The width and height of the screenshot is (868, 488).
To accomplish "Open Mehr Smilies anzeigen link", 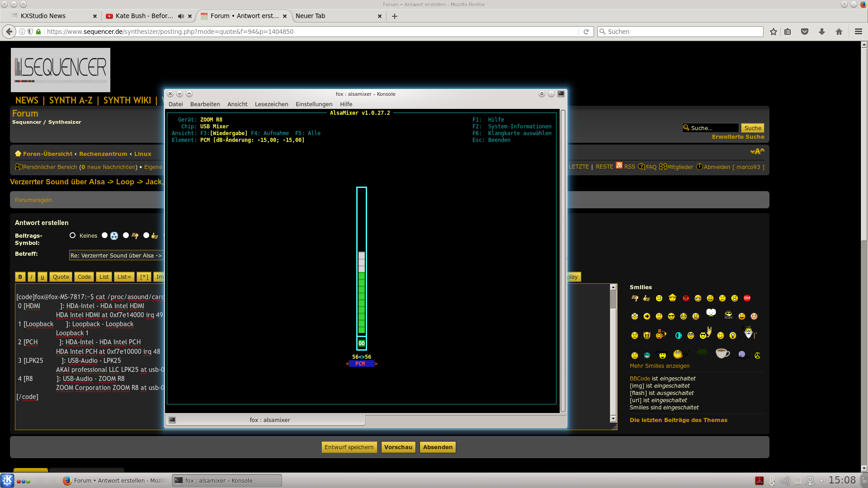I will pos(660,366).
